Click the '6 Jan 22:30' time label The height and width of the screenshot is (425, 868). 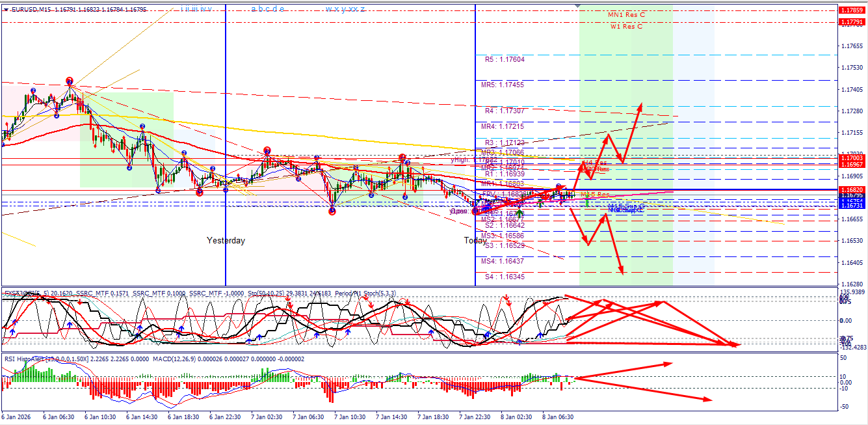point(225,417)
